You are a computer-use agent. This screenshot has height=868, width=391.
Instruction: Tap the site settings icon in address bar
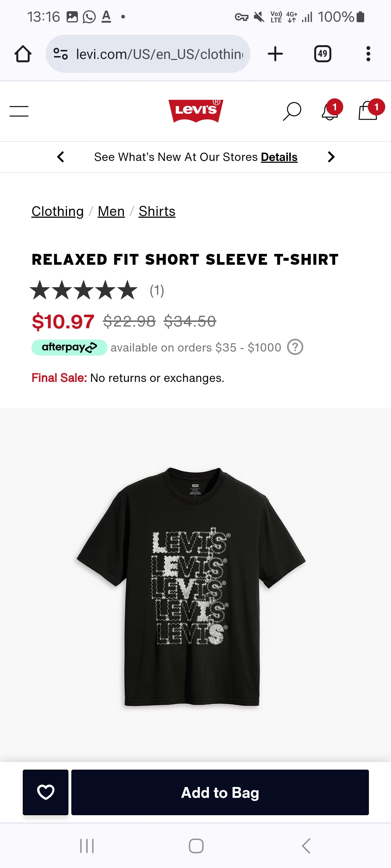pyautogui.click(x=60, y=54)
